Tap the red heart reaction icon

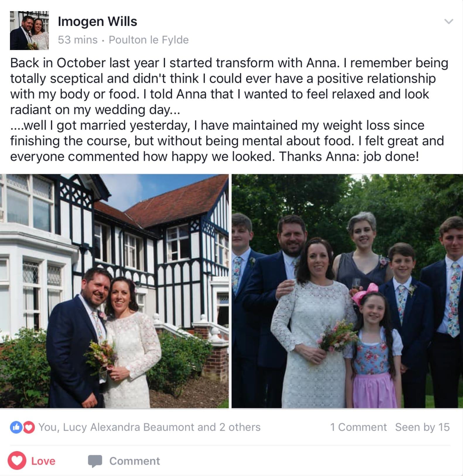pyautogui.click(x=29, y=427)
